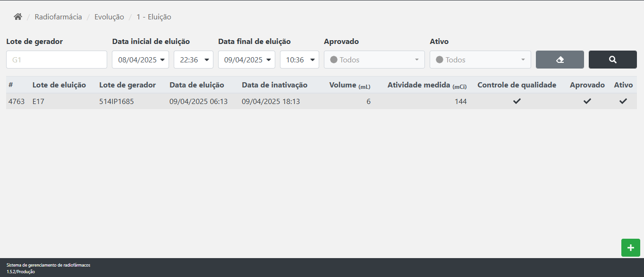644x277 pixels.
Task: Expand the final time 10:36 dropdown
Action: point(299,60)
